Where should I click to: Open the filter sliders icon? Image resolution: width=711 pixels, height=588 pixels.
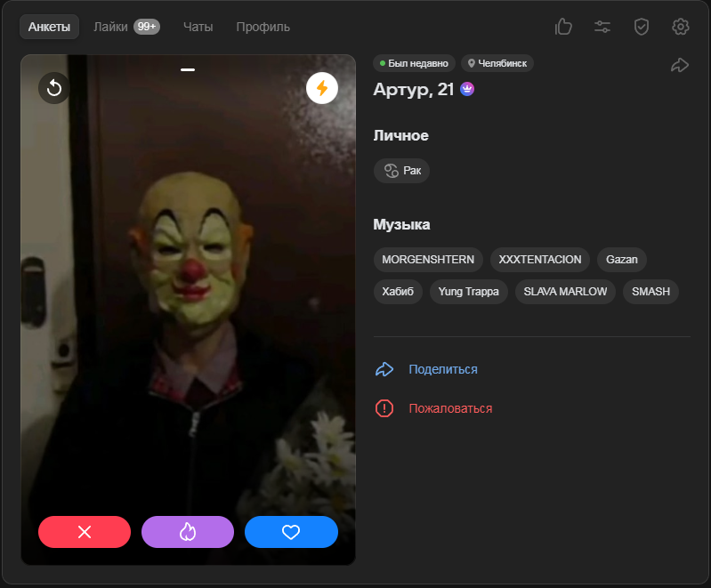click(x=602, y=27)
